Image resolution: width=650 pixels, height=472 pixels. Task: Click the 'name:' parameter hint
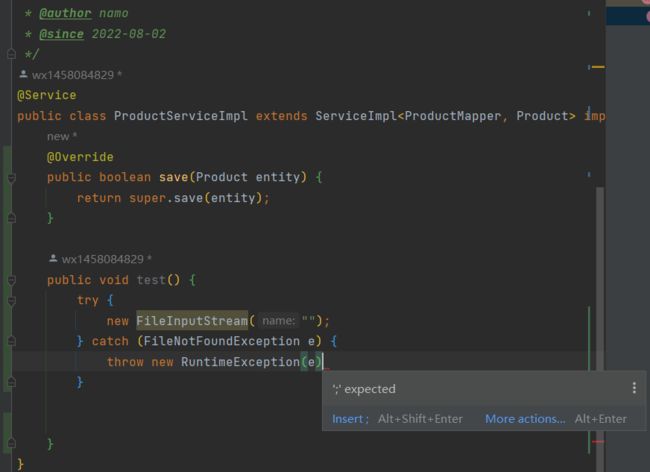coord(279,321)
